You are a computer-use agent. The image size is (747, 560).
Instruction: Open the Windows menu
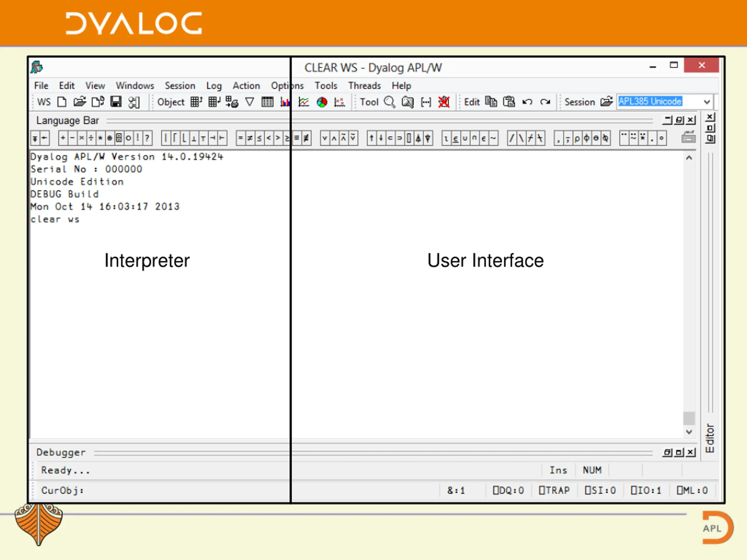coord(135,86)
